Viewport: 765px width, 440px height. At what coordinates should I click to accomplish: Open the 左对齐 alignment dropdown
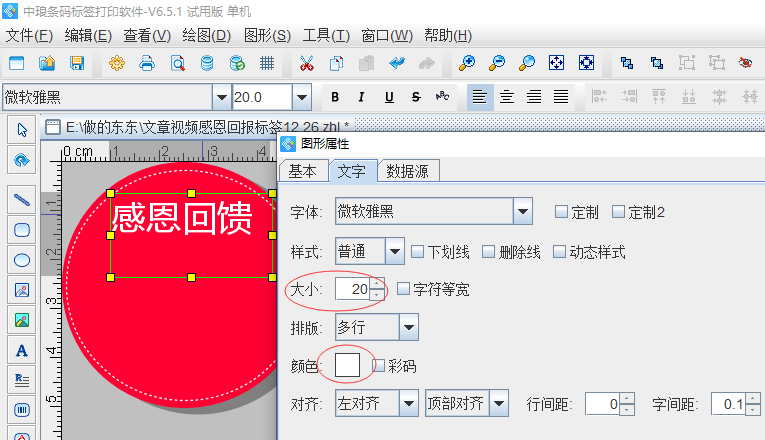coord(409,403)
